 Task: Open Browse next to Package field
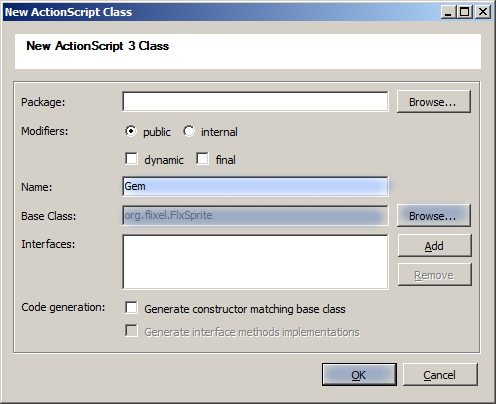tap(434, 102)
